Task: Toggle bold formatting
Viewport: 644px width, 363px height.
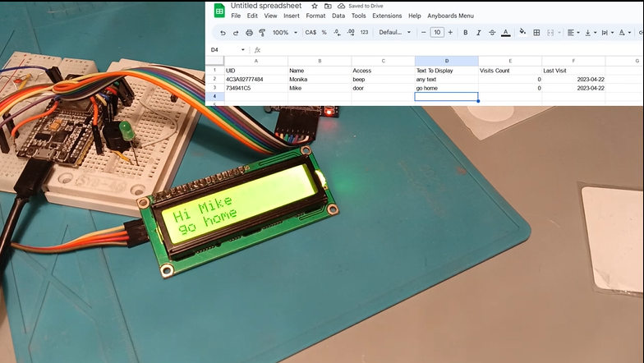Action: [x=465, y=33]
